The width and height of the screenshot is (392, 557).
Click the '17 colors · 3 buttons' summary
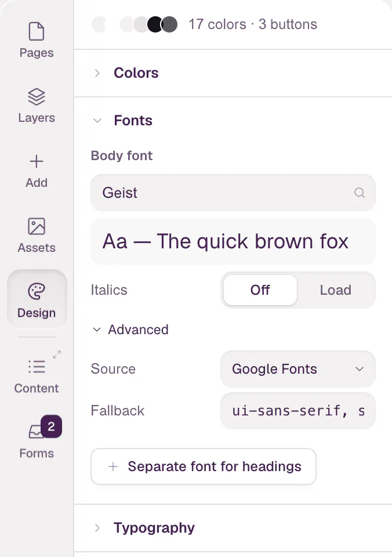tap(253, 24)
